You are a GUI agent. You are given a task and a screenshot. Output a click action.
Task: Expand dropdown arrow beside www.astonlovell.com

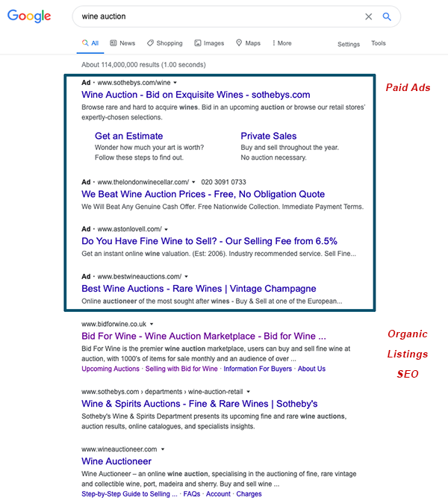point(167,229)
